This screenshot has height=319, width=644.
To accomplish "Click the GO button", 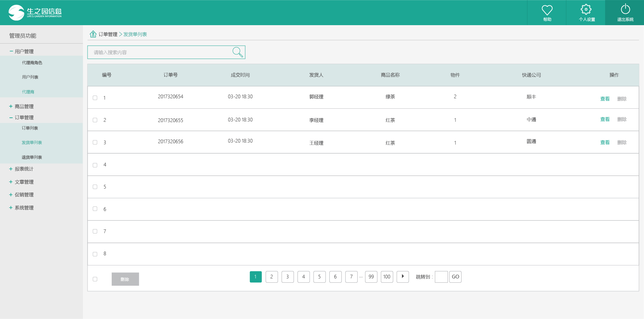I will (x=455, y=277).
